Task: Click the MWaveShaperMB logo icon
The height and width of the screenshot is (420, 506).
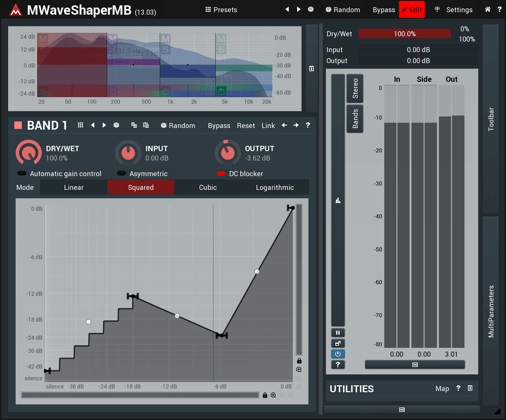Action: pos(16,10)
